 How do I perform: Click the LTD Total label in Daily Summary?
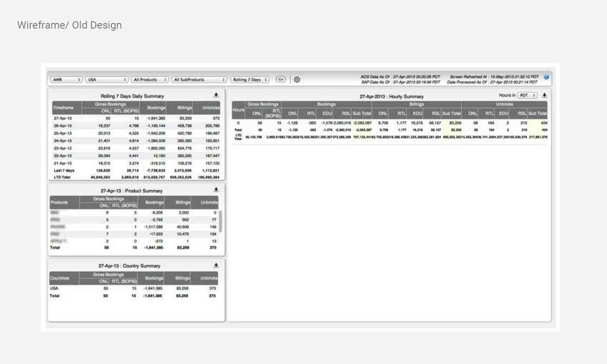[x=62, y=177]
